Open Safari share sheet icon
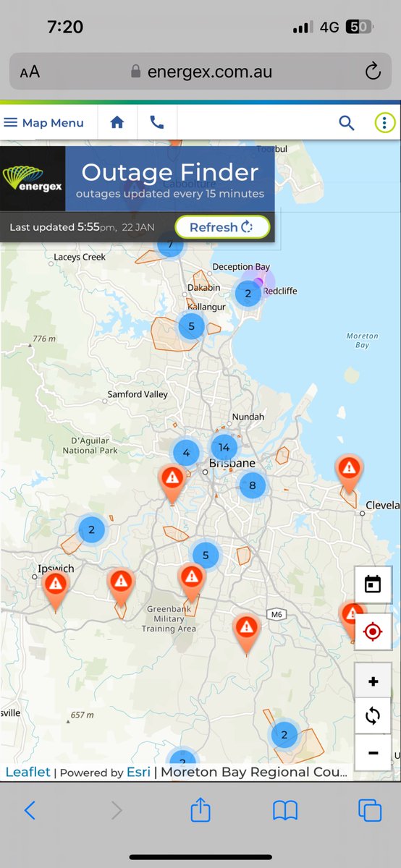 coord(200,809)
